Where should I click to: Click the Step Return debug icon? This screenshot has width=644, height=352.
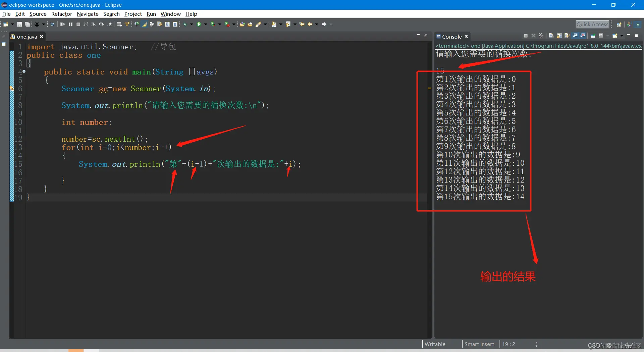pos(109,24)
